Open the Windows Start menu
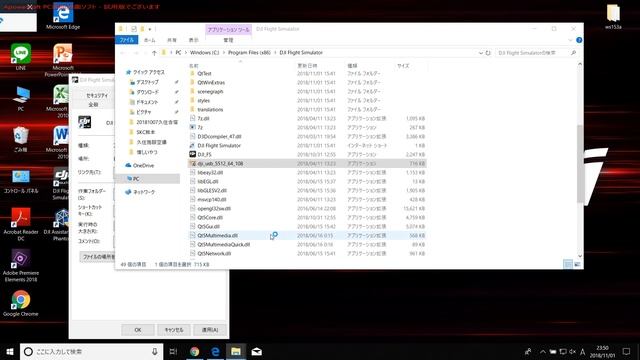640x360 pixels. click(10, 351)
